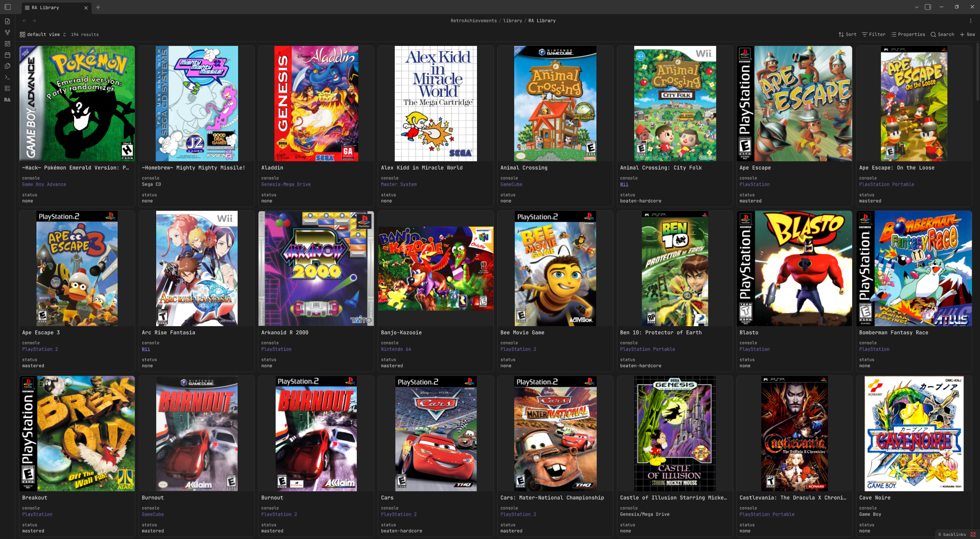
Task: Navigate back with the left arrow
Action: (24, 21)
